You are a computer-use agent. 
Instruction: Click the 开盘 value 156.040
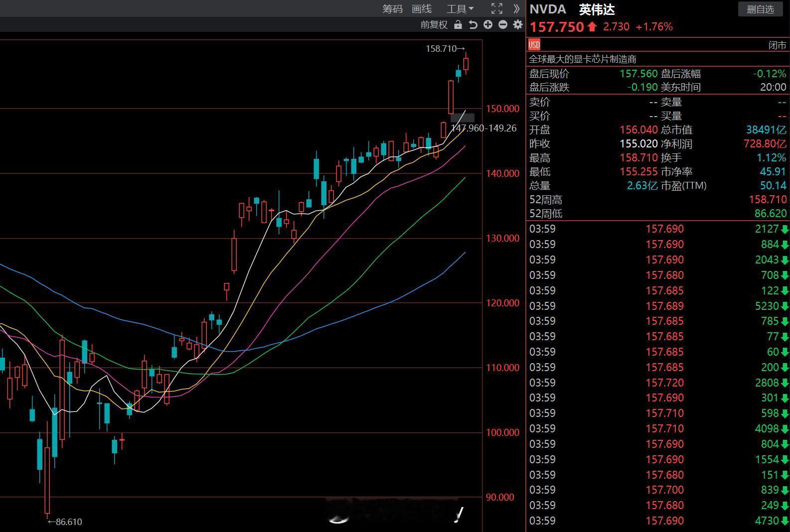click(x=638, y=130)
